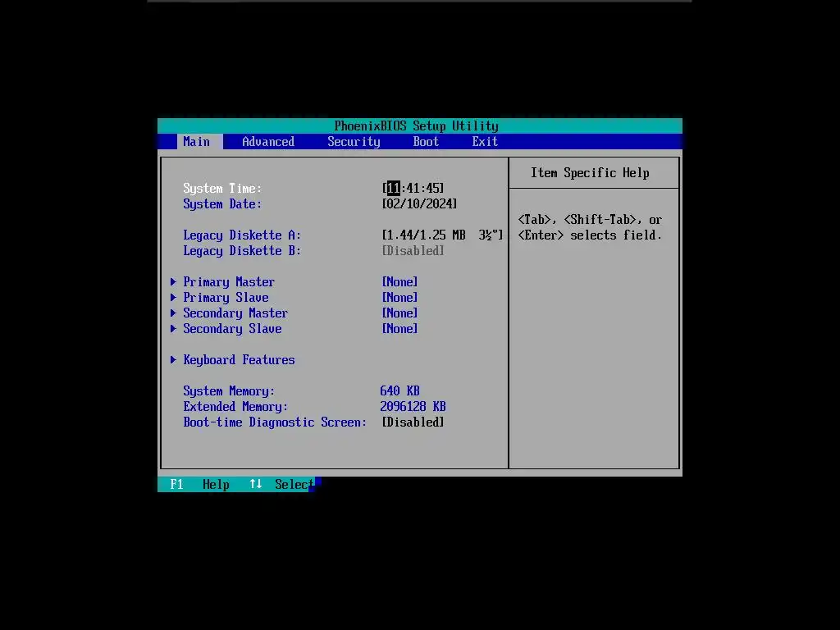Open the Security tab
Screen dimensions: 840x630
point(354,141)
